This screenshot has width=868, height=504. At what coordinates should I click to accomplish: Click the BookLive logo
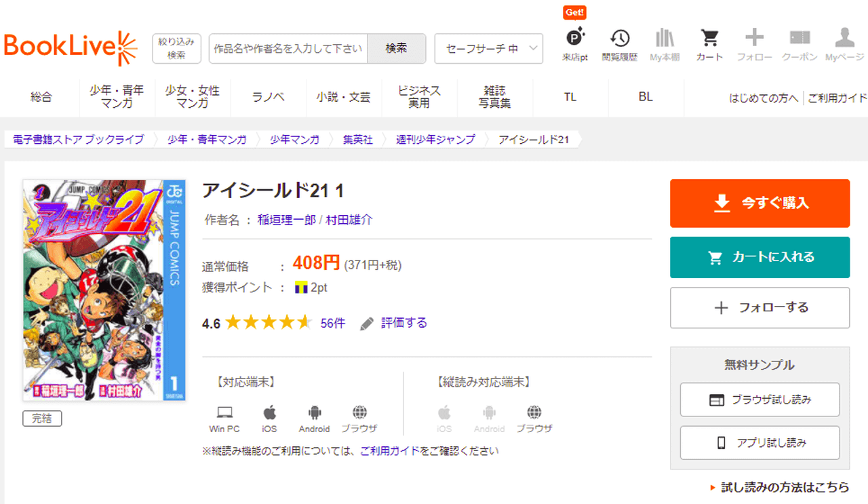[x=70, y=47]
